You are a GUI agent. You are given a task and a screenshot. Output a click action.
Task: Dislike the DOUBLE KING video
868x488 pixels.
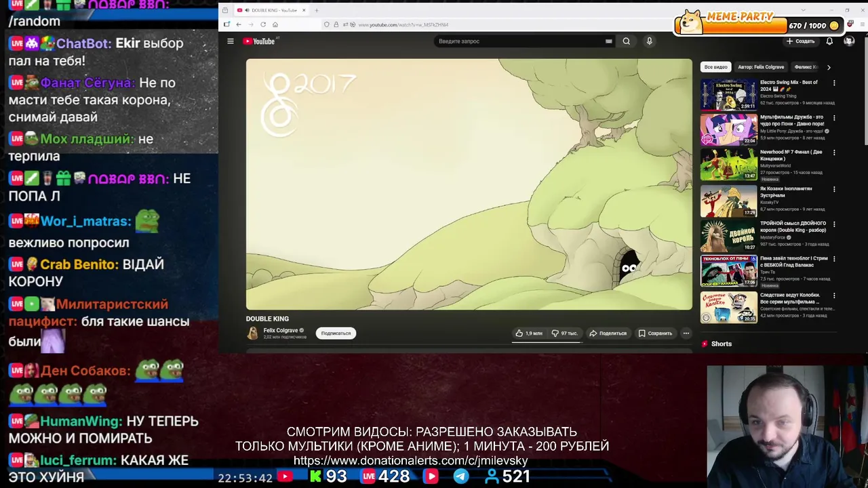(564, 333)
